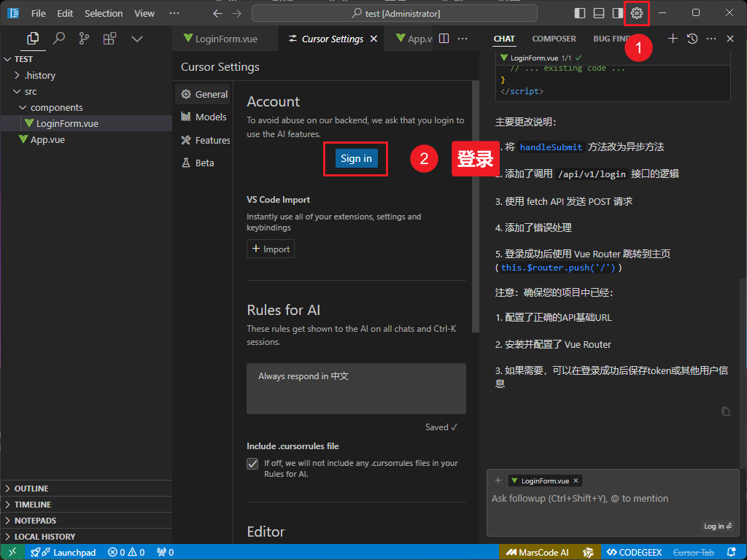Toggle bottom panel layout icon
Screen dimensions: 747x560
coord(599,13)
